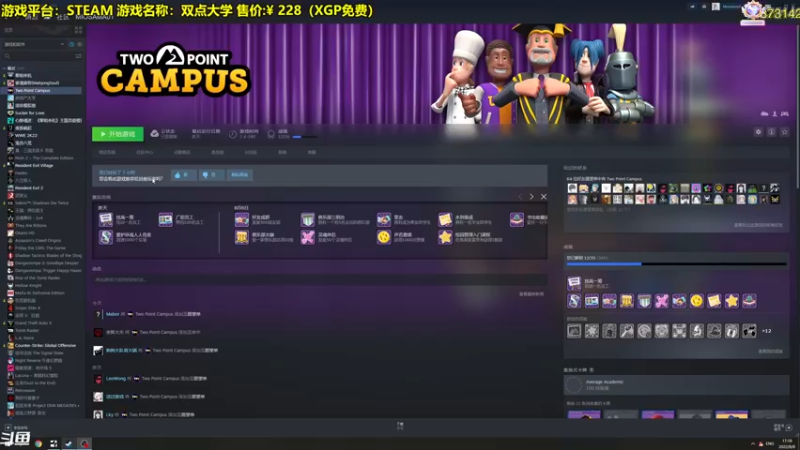The width and height of the screenshot is (800, 450).
Task: Switch library to grid view icon
Action: (78, 30)
